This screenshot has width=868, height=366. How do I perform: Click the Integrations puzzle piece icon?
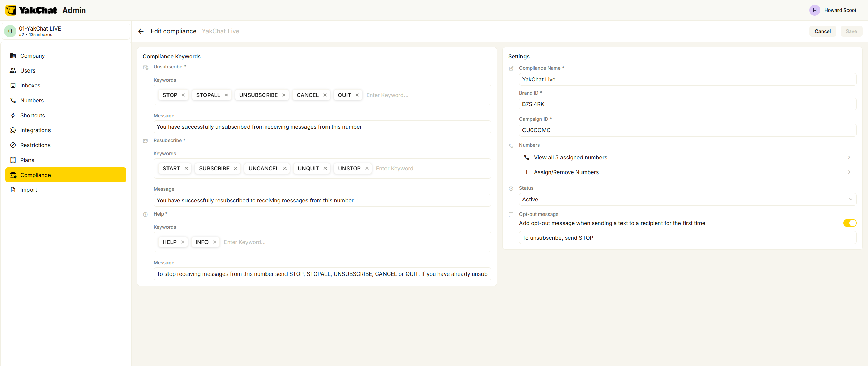(x=13, y=130)
